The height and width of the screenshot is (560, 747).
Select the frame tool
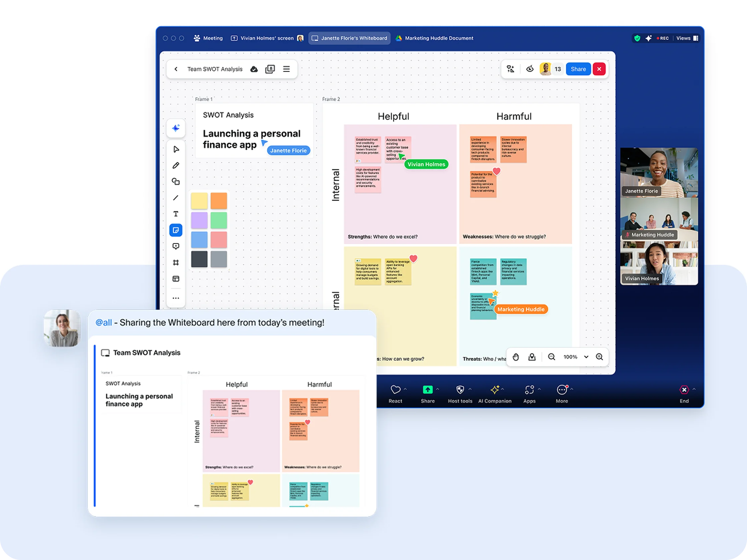176,262
